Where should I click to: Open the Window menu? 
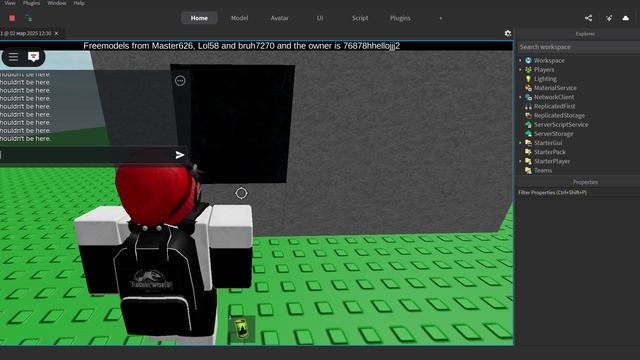tap(57, 3)
